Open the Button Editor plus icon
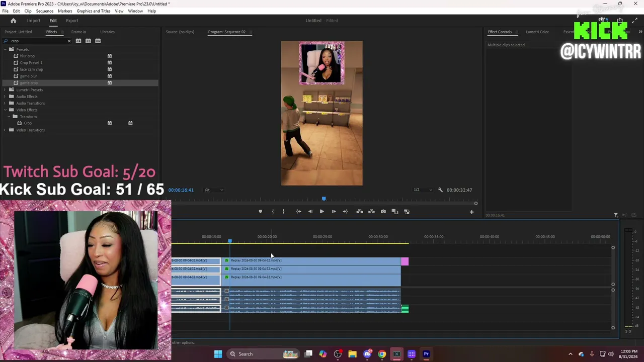This screenshot has height=362, width=644. 471,212
